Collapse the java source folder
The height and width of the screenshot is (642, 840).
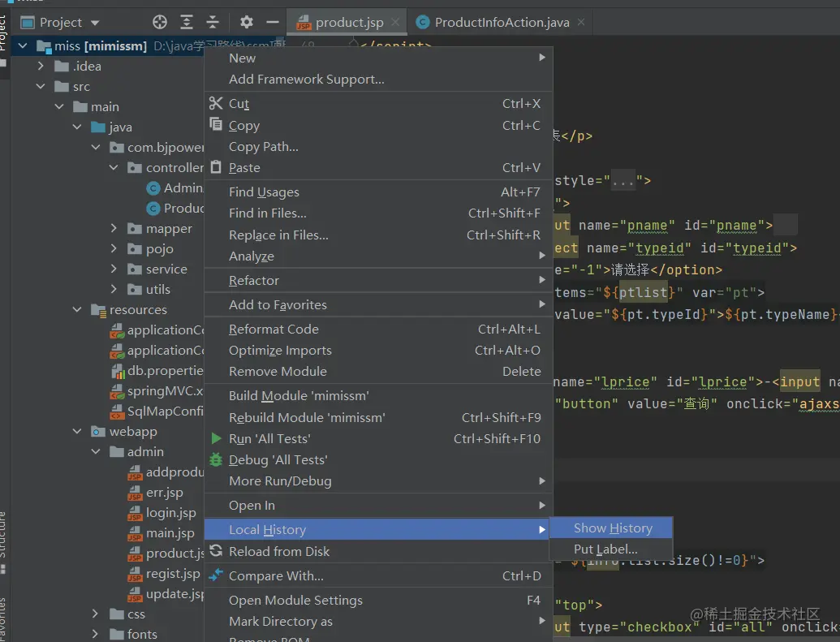77,127
